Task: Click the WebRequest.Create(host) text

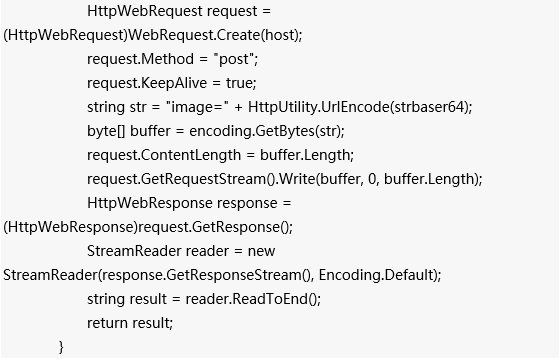Action: pyautogui.click(x=215, y=35)
